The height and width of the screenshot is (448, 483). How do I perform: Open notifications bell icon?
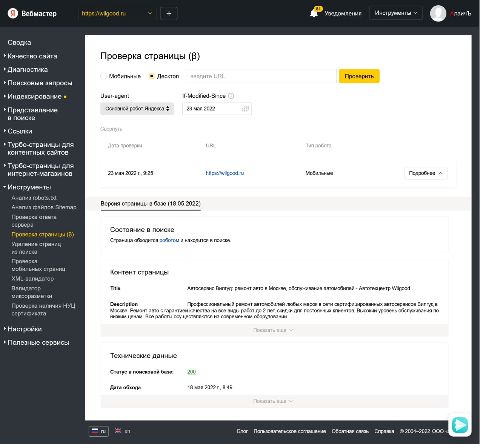tap(314, 14)
